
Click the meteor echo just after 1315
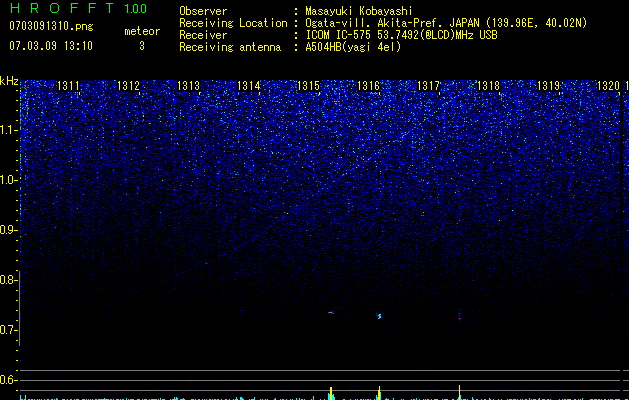[331, 313]
